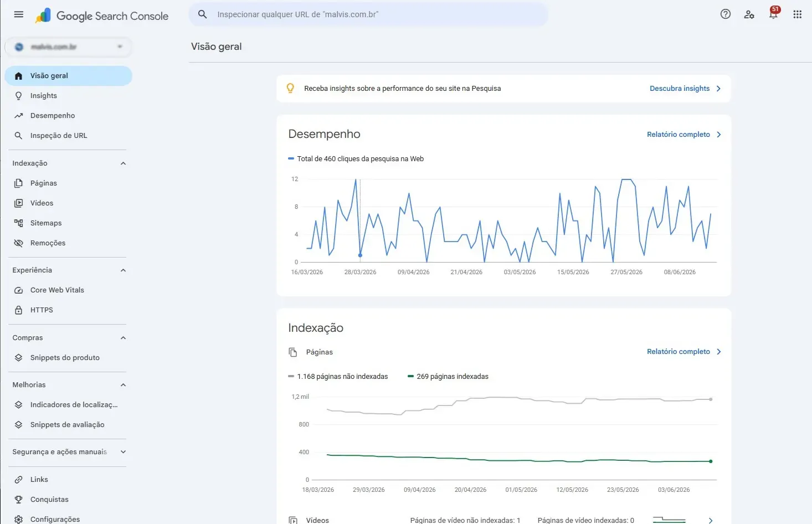Image resolution: width=812 pixels, height=524 pixels.
Task: Click the highlighted data point on Desempenho chart
Action: [x=360, y=255]
